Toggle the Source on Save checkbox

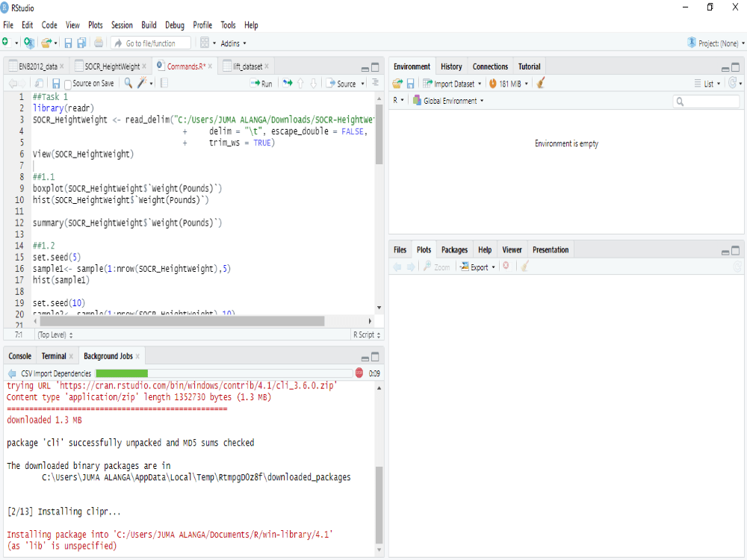tap(68, 84)
